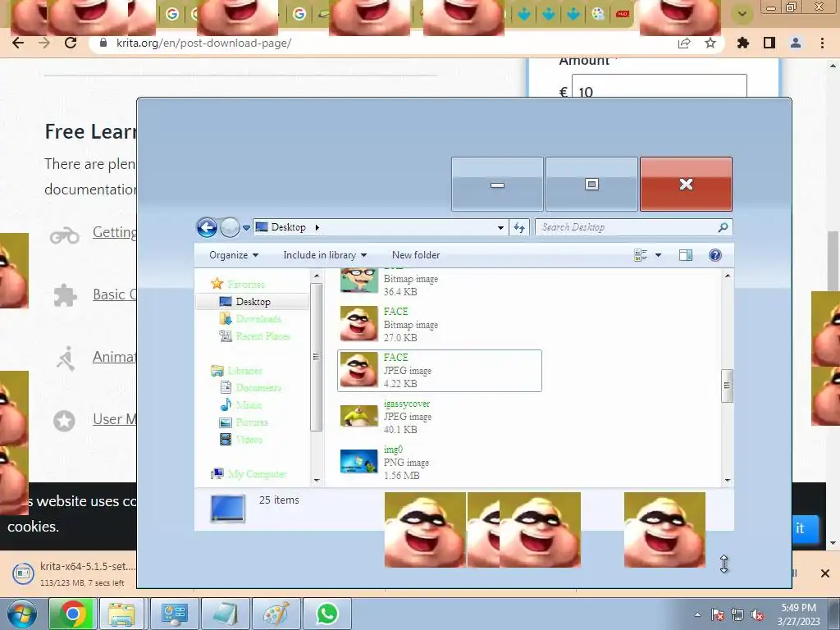
Task: Open the krita-x64-5.1.5 download item
Action: point(75,573)
